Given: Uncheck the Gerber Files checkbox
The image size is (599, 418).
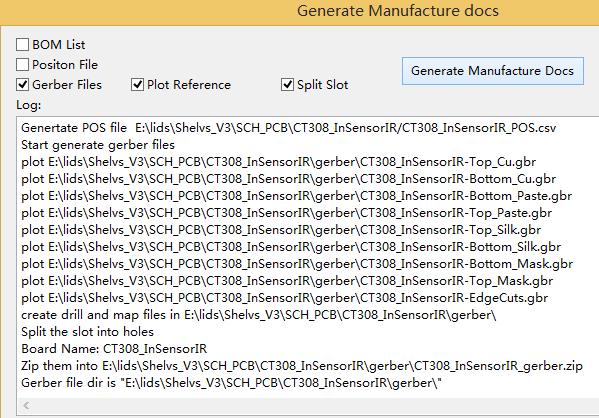Looking at the screenshot, I should click(23, 84).
